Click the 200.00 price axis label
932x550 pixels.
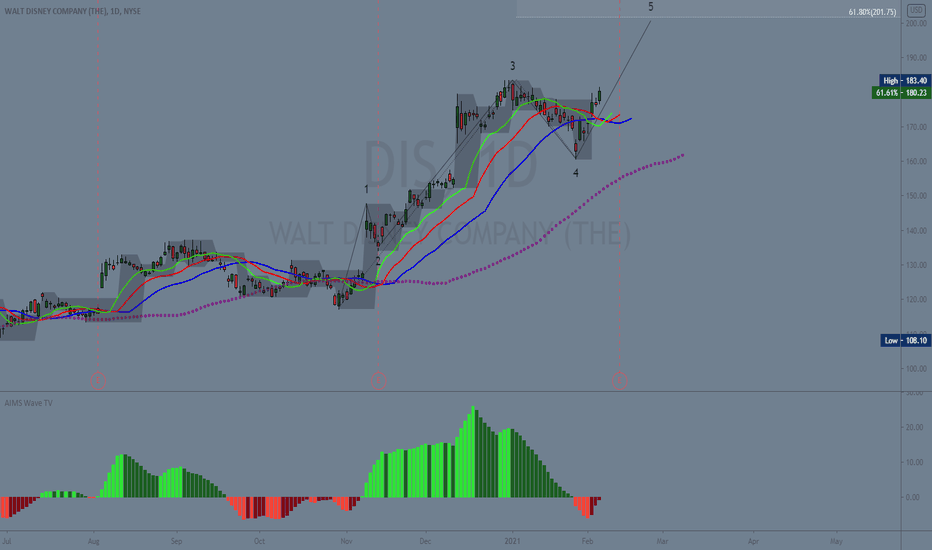(x=915, y=23)
